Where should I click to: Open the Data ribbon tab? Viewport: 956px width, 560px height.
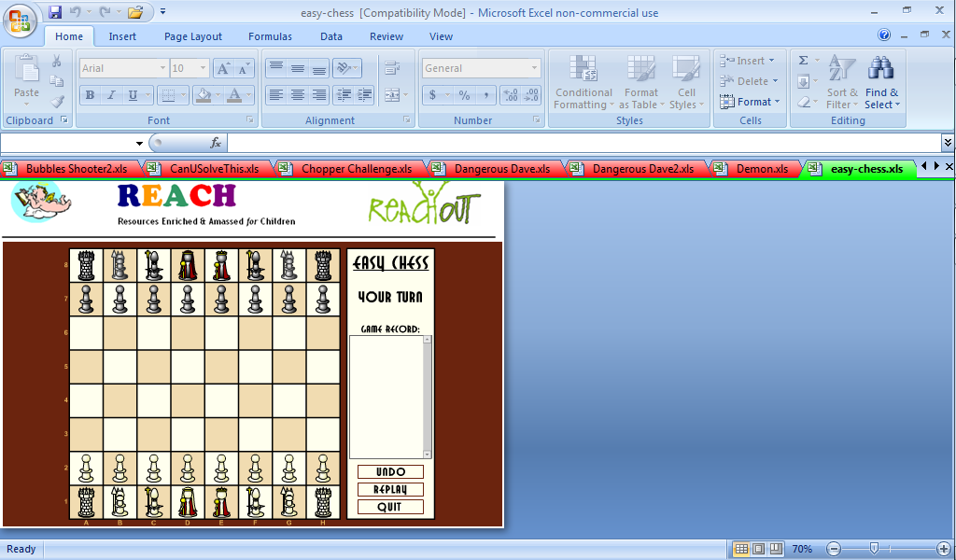click(331, 36)
